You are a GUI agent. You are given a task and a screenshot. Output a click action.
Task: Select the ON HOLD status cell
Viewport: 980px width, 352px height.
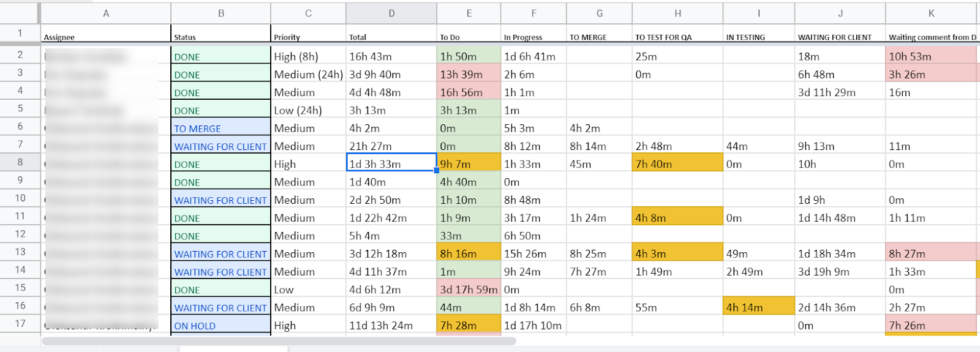pos(221,326)
